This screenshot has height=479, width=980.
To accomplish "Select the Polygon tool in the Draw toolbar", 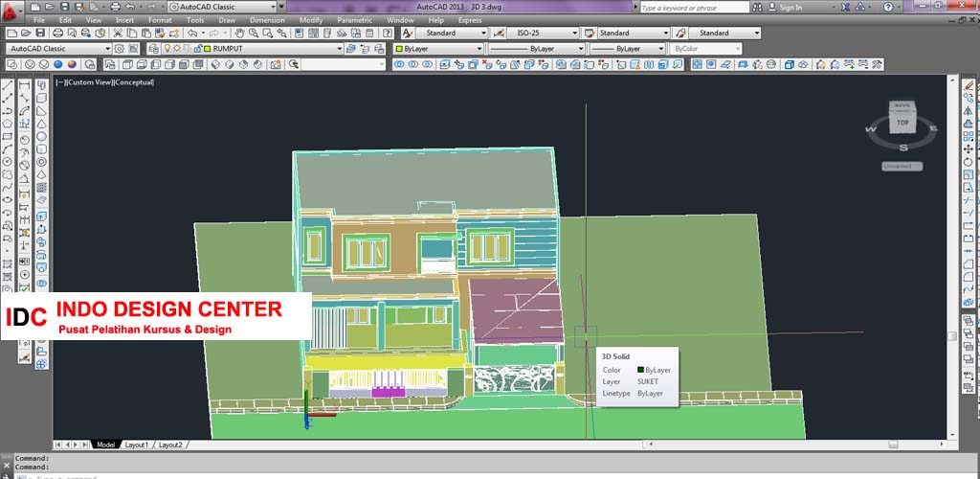I will (8, 124).
